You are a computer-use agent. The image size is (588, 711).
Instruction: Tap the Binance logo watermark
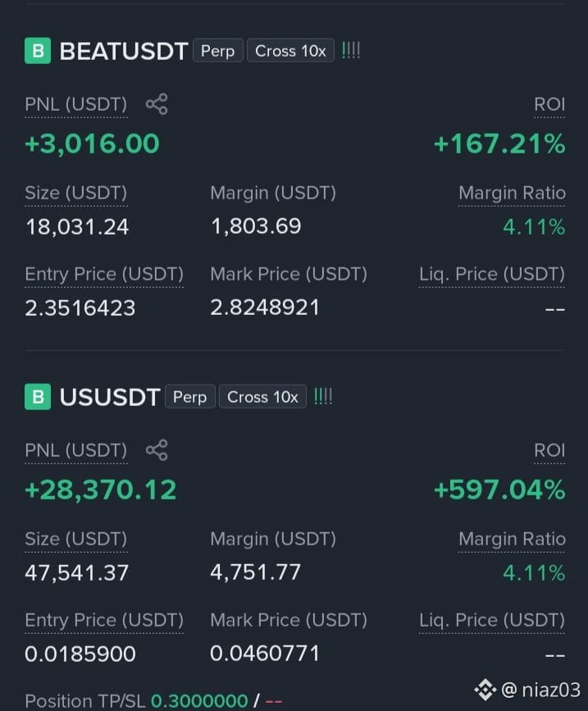pos(485,690)
